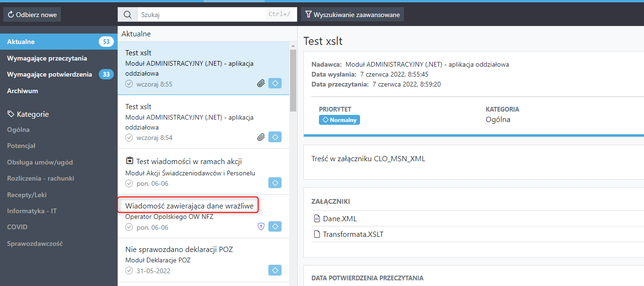Viewport: 644px width, 286px height.
Task: Open the Transformata.XSLT attachment
Action: pyautogui.click(x=352, y=234)
